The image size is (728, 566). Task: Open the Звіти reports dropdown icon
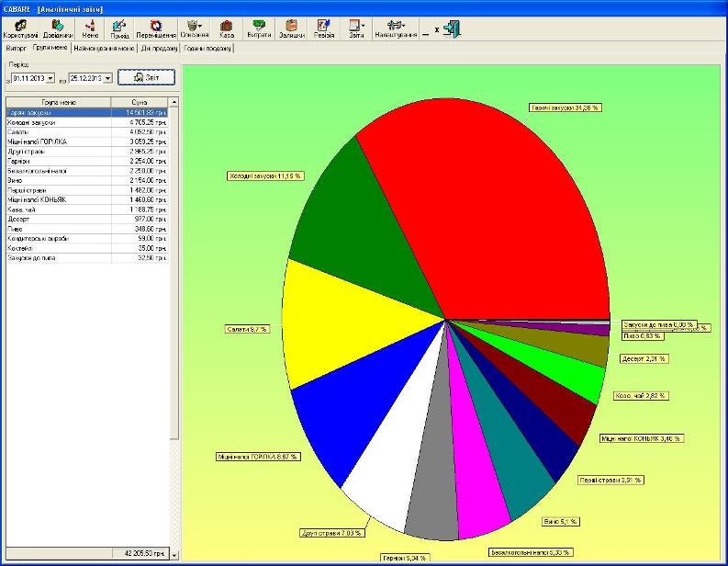[356, 28]
